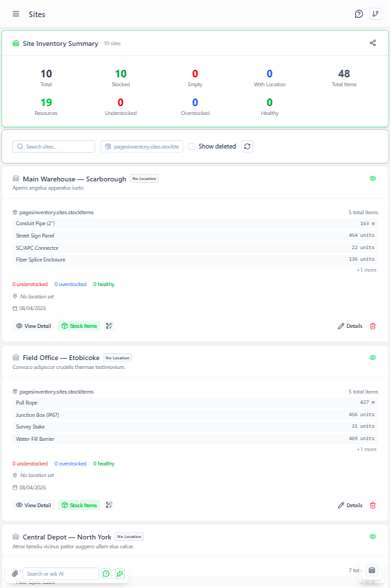Toggle visibility eye for Central Depot — North York
390x588 pixels.
[x=373, y=537]
